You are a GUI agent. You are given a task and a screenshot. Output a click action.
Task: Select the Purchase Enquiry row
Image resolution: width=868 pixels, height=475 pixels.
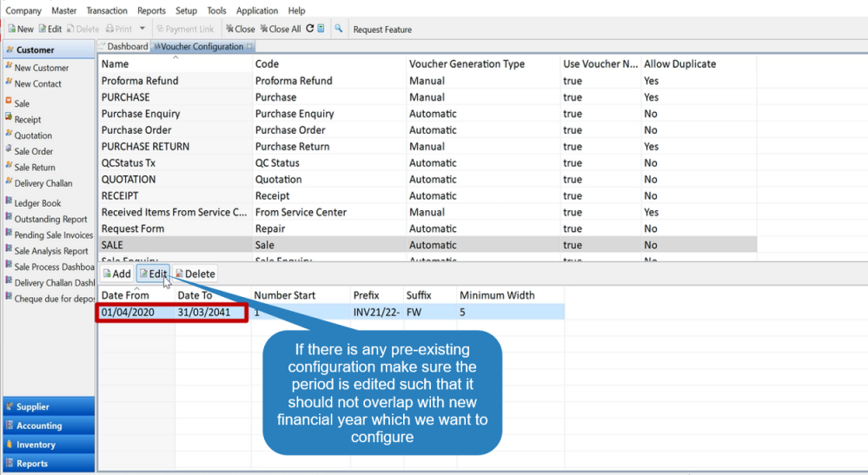coord(427,114)
